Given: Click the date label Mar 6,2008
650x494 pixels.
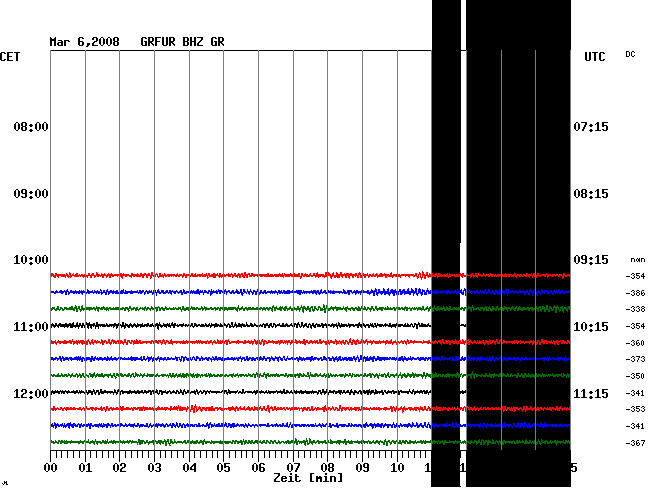Looking at the screenshot, I should coord(85,42).
